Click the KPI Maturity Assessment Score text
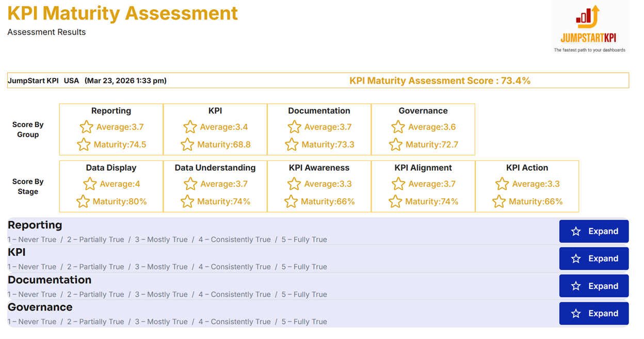 coord(440,80)
